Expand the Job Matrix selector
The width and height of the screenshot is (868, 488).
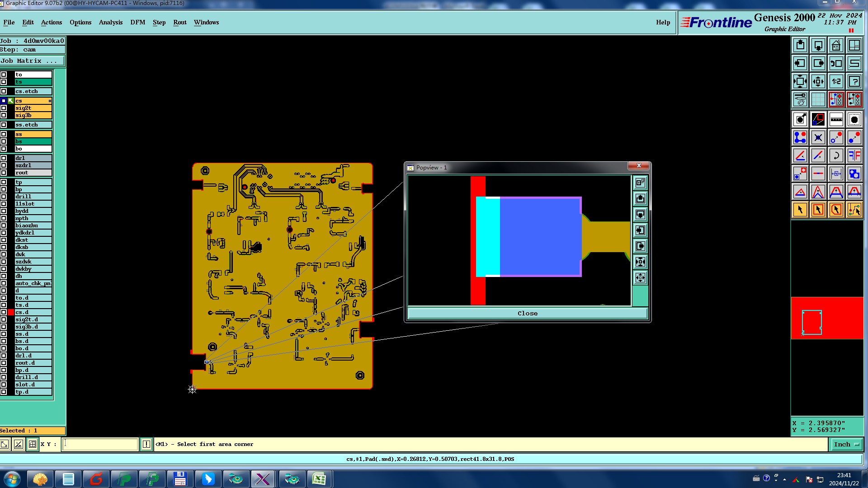(x=32, y=61)
